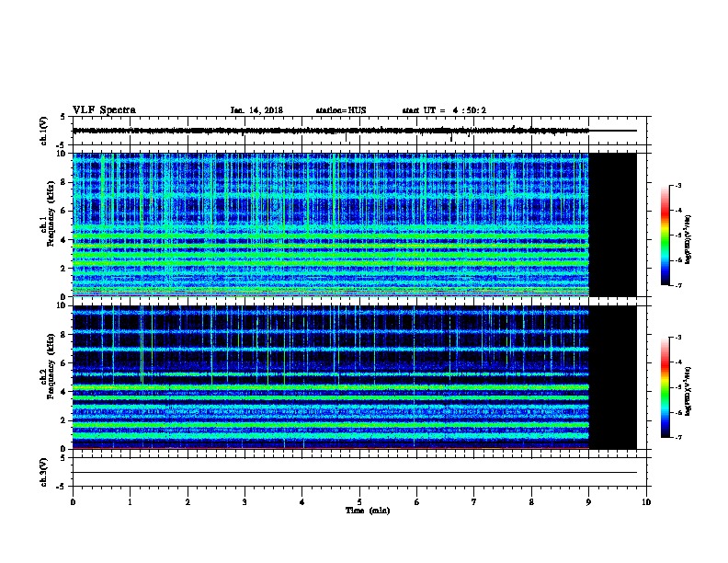Click the black data gap in ch.1 spectrogram

coord(612,224)
